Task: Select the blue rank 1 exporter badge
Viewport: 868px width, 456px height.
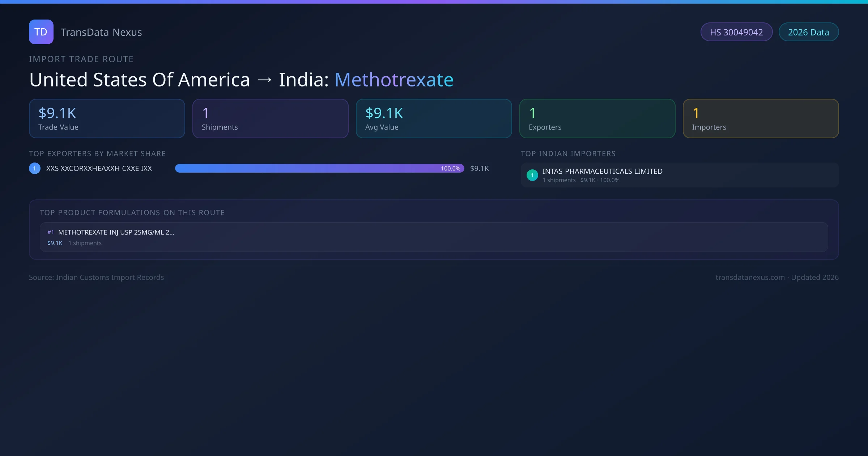Action: coord(34,168)
